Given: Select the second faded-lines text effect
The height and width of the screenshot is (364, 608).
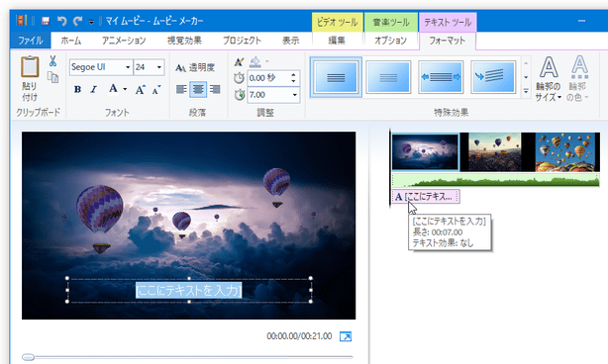Looking at the screenshot, I should [x=388, y=77].
